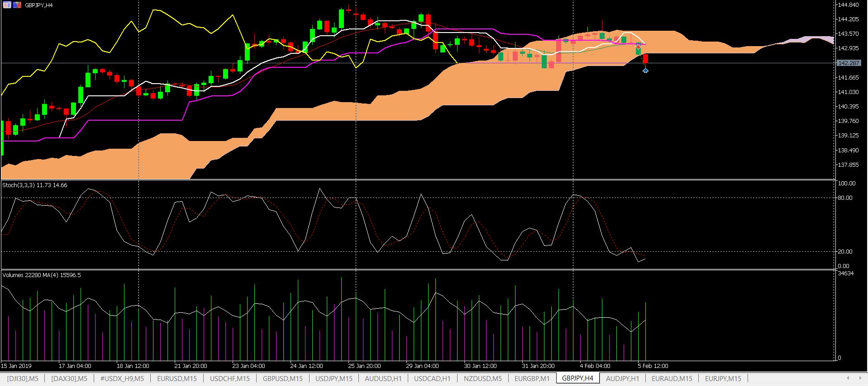Image resolution: width=868 pixels, height=386 pixels.
Task: Click the 4 Feb 04:00 time label
Action: 595,366
